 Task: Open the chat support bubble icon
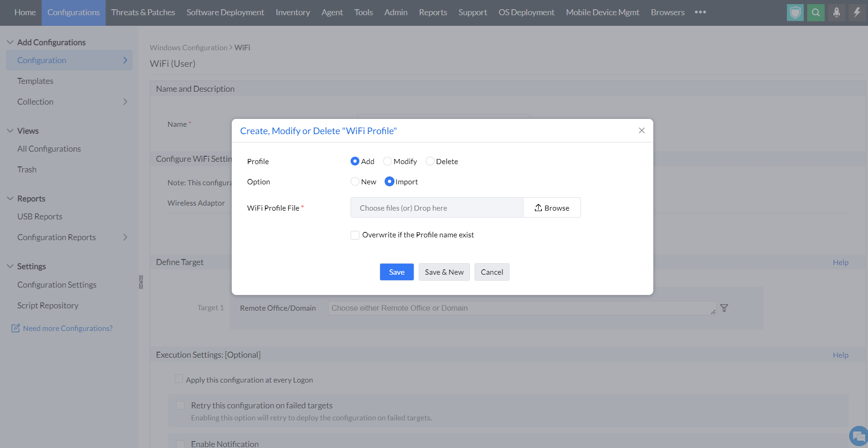(x=859, y=436)
